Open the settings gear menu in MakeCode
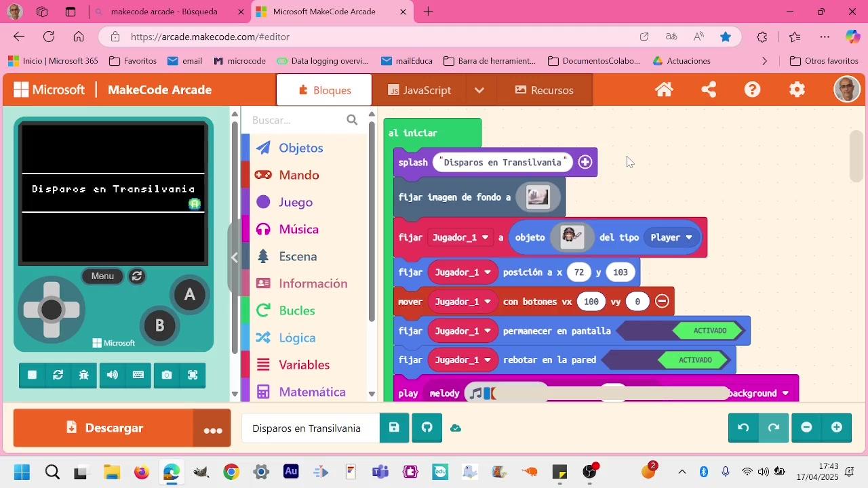Image resolution: width=868 pixels, height=488 pixels. 797,89
